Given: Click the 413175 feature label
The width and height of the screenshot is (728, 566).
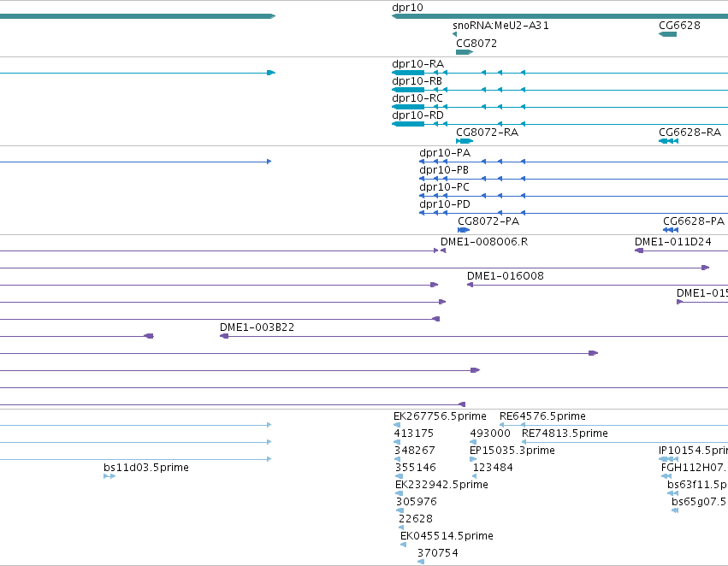Looking at the screenshot, I should click(414, 433).
